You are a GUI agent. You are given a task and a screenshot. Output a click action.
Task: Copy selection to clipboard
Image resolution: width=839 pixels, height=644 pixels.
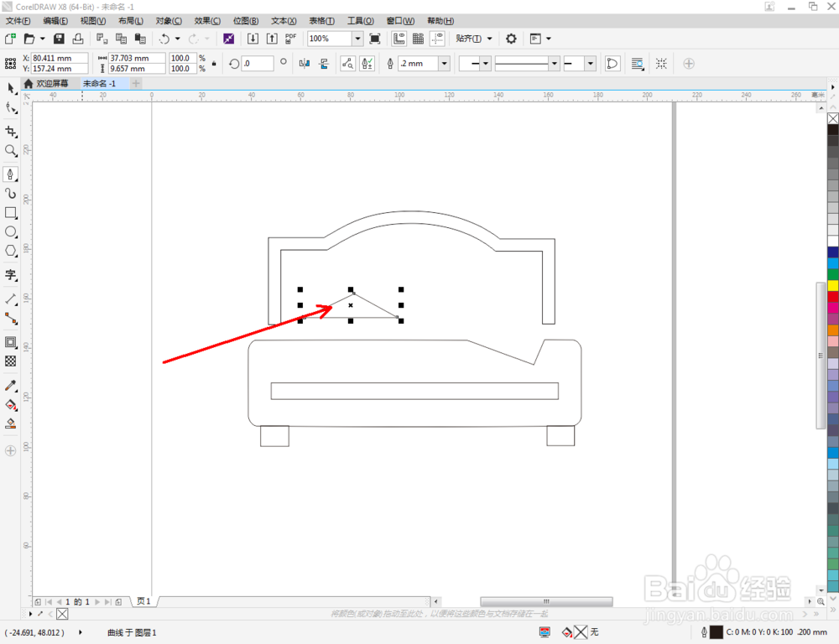click(x=122, y=39)
